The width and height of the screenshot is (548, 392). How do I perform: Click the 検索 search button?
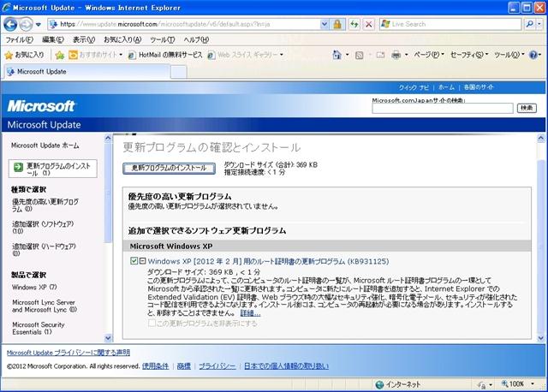click(527, 108)
